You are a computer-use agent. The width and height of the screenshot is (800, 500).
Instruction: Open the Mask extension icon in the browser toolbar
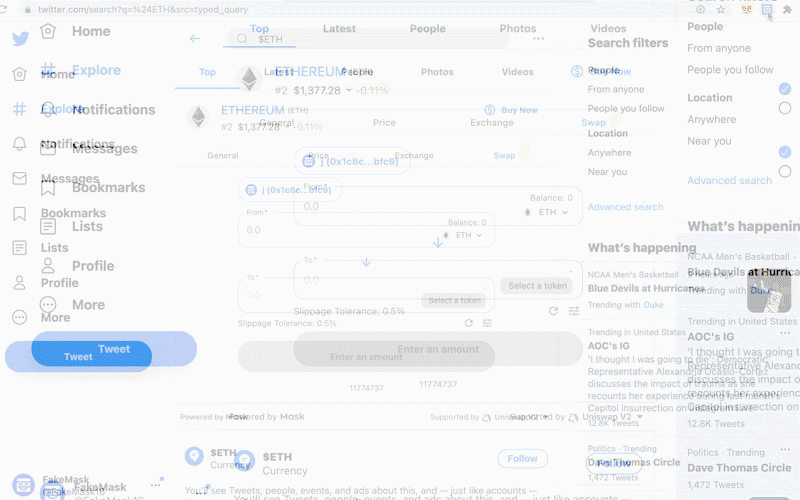point(766,10)
